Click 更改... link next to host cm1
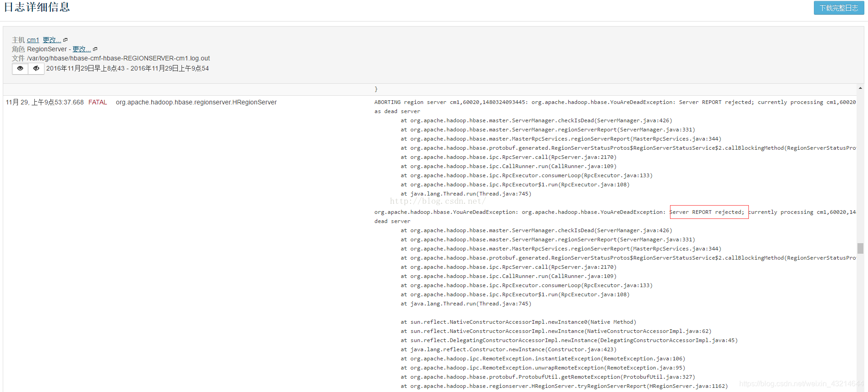The height and width of the screenshot is (392, 868). tap(52, 40)
